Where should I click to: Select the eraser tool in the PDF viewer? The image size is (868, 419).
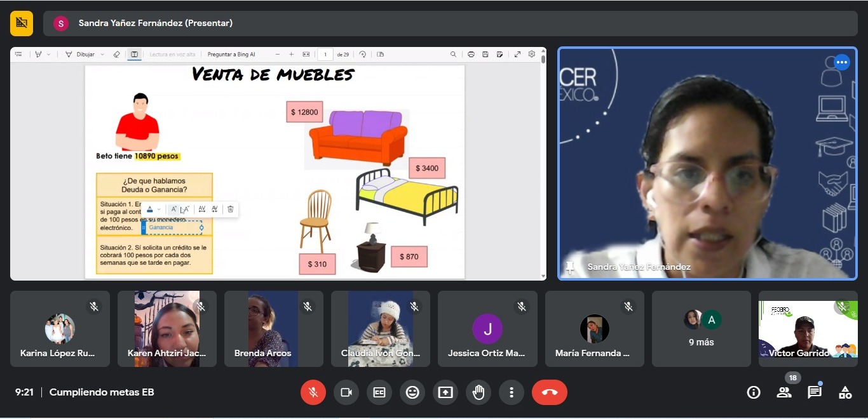117,54
